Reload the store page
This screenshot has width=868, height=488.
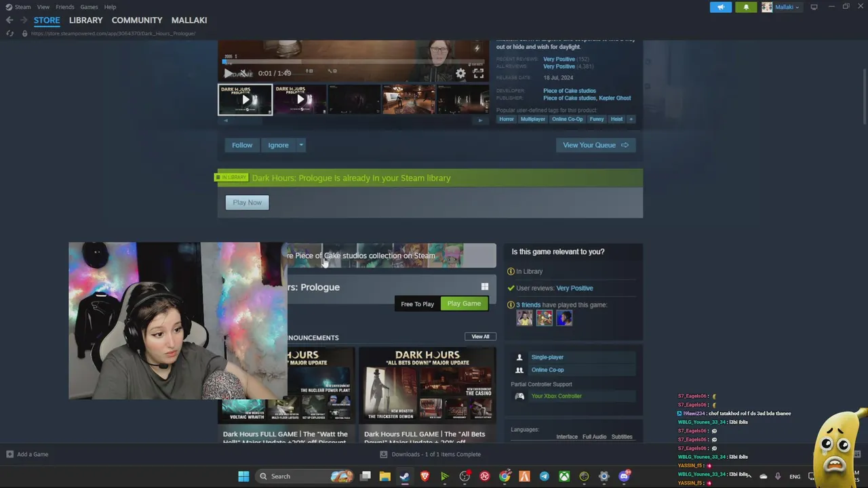click(x=9, y=33)
